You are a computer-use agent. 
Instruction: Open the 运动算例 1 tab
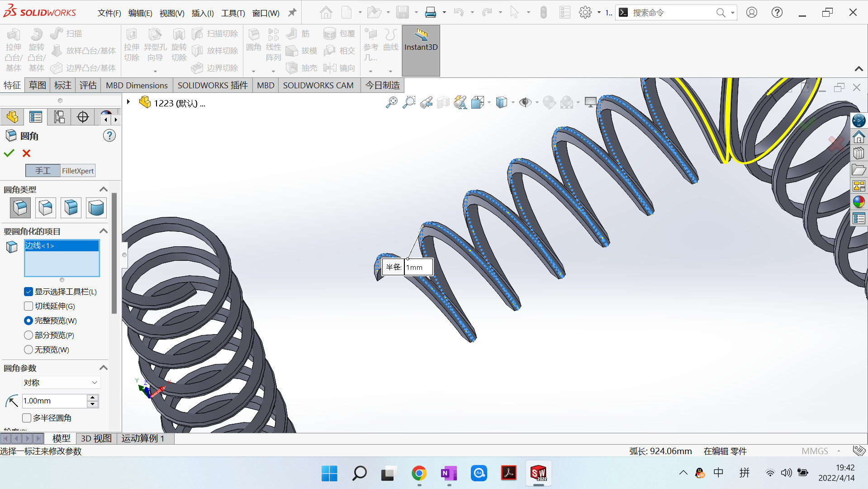click(143, 438)
